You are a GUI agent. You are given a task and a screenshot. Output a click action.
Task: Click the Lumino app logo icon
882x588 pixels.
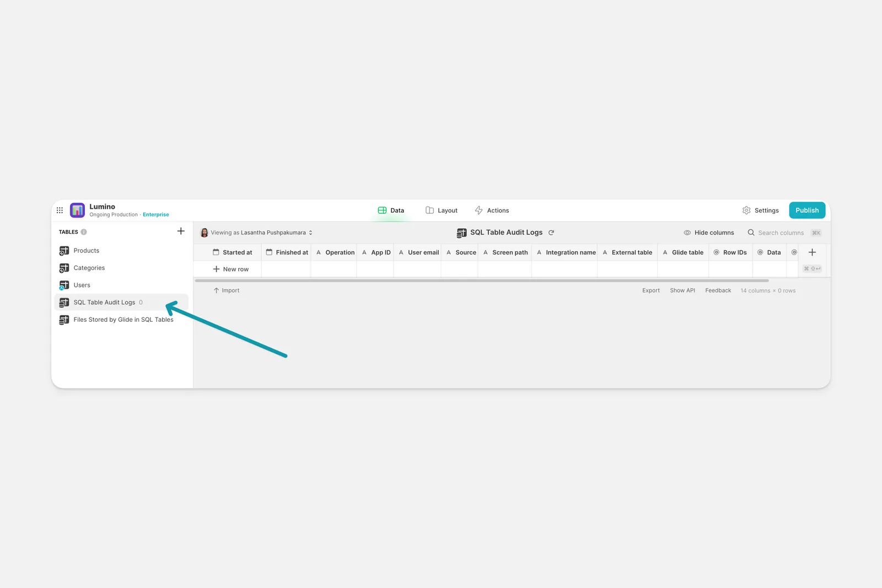[77, 210]
